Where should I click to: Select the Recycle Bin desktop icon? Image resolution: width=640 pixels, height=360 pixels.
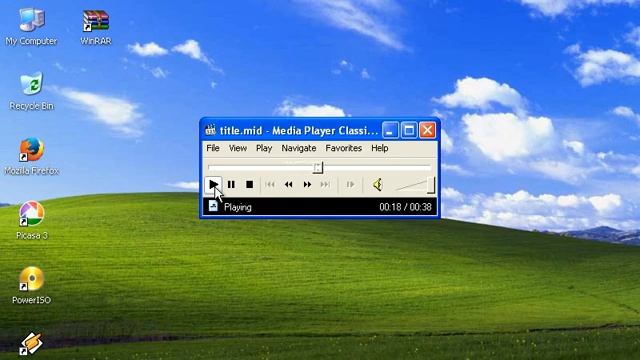click(x=31, y=91)
